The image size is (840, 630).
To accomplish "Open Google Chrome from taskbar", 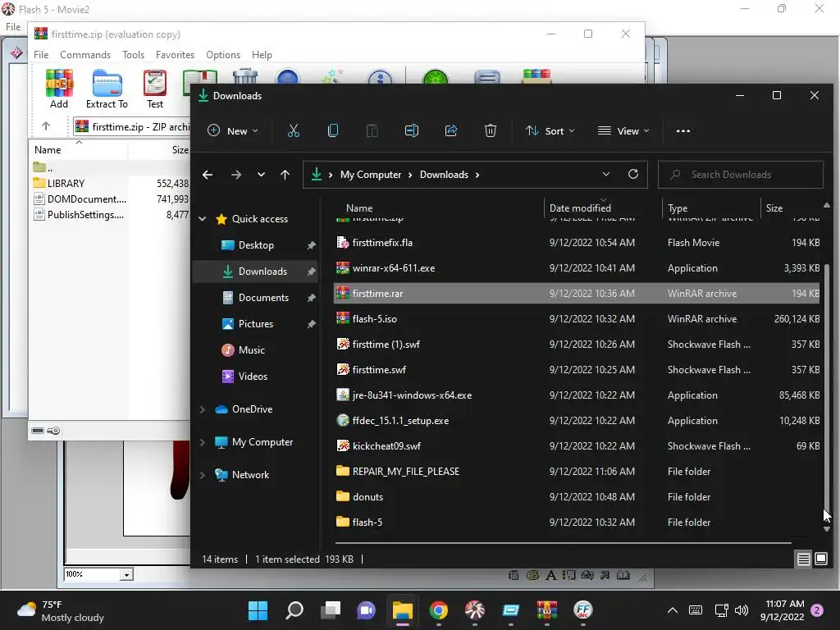I will pos(438,610).
